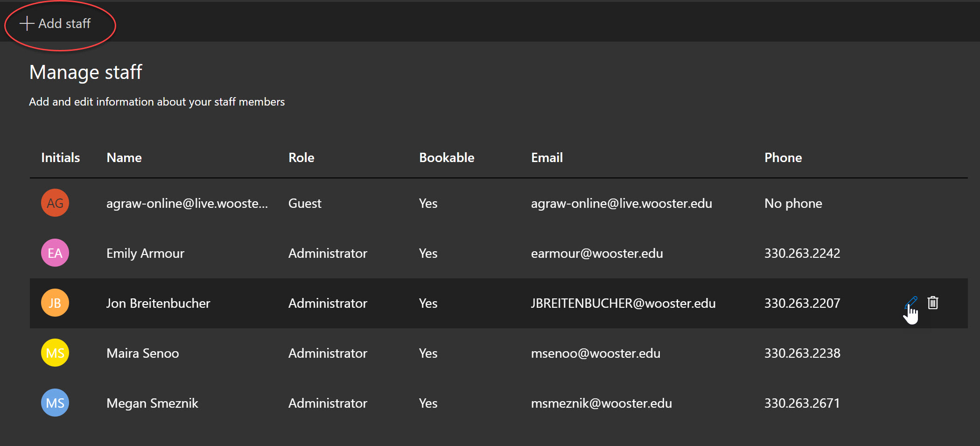Image resolution: width=980 pixels, height=446 pixels.
Task: Click the Bookable column header
Action: click(446, 158)
